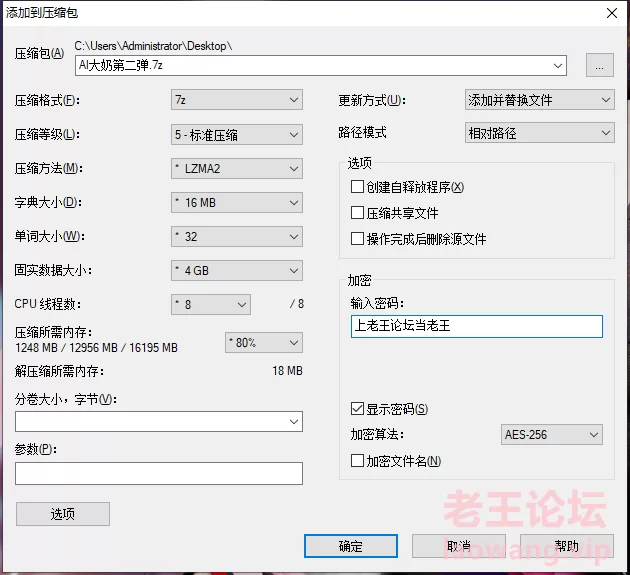Open the 路径模式 dropdown showing 相对路径

[x=540, y=133]
